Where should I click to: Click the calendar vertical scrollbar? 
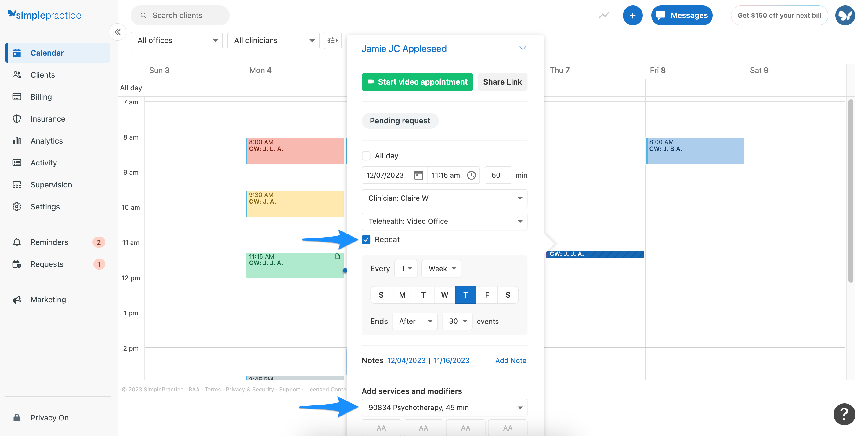851,191
